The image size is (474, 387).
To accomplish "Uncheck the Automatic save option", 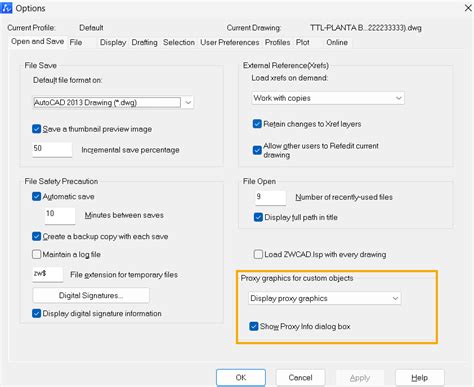I will (36, 196).
